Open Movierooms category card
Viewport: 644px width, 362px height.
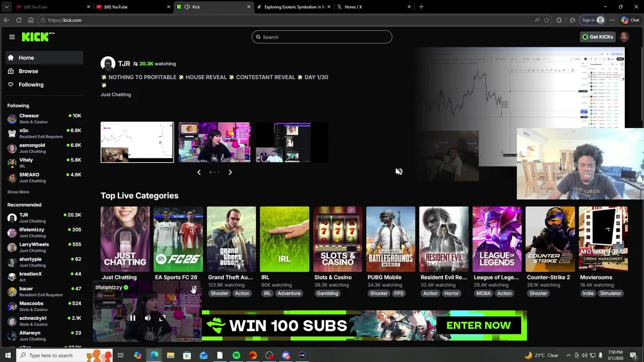pyautogui.click(x=603, y=239)
